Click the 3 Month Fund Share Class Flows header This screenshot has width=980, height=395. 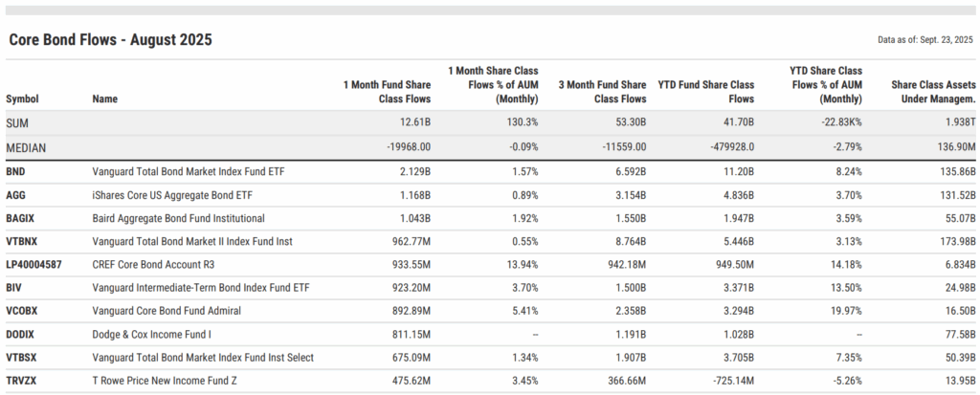point(603,92)
